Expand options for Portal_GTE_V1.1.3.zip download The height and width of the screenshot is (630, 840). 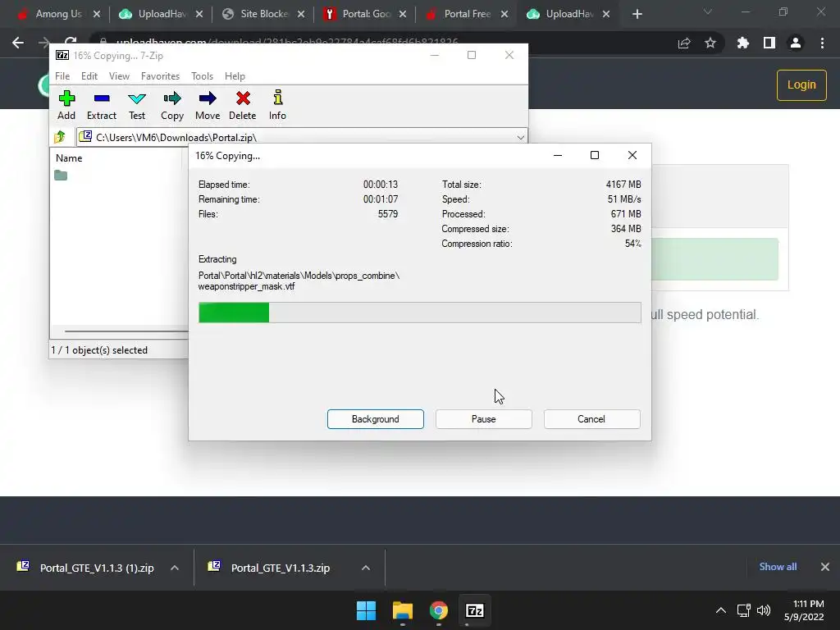(366, 568)
